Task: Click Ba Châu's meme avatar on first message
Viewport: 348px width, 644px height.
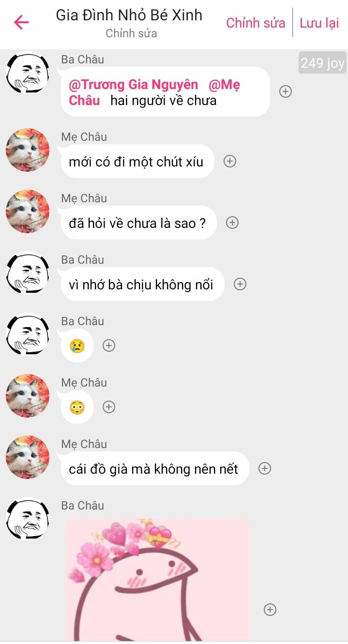Action: point(28,73)
